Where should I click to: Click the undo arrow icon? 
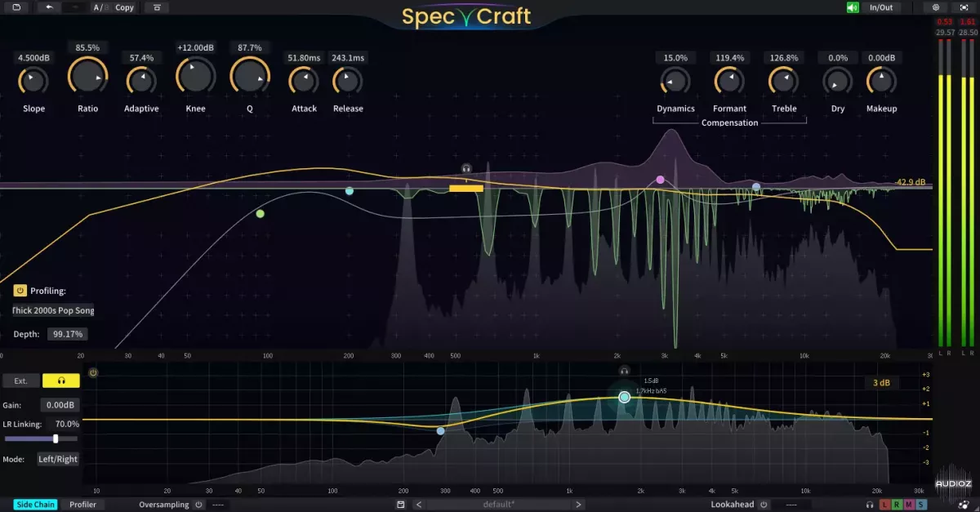point(49,7)
